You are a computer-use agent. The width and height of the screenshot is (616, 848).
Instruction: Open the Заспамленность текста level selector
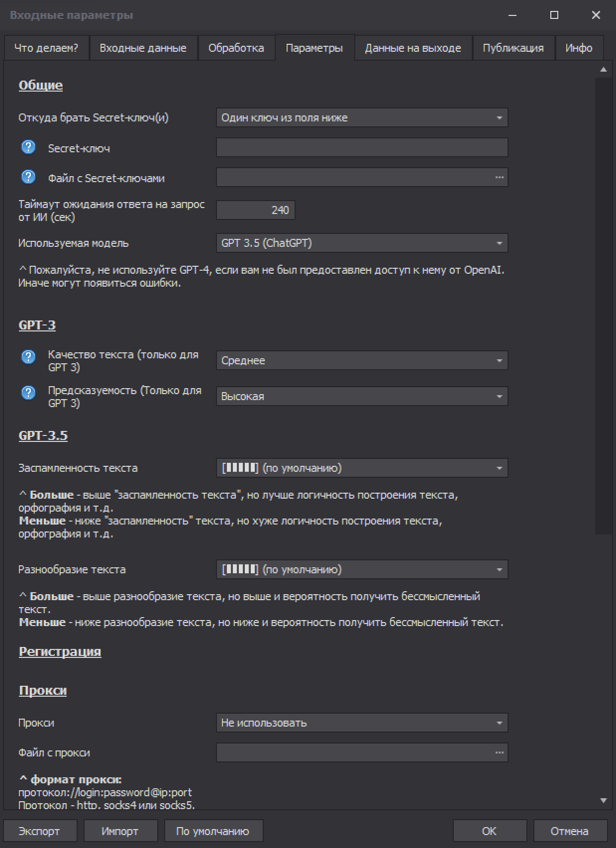point(362,468)
